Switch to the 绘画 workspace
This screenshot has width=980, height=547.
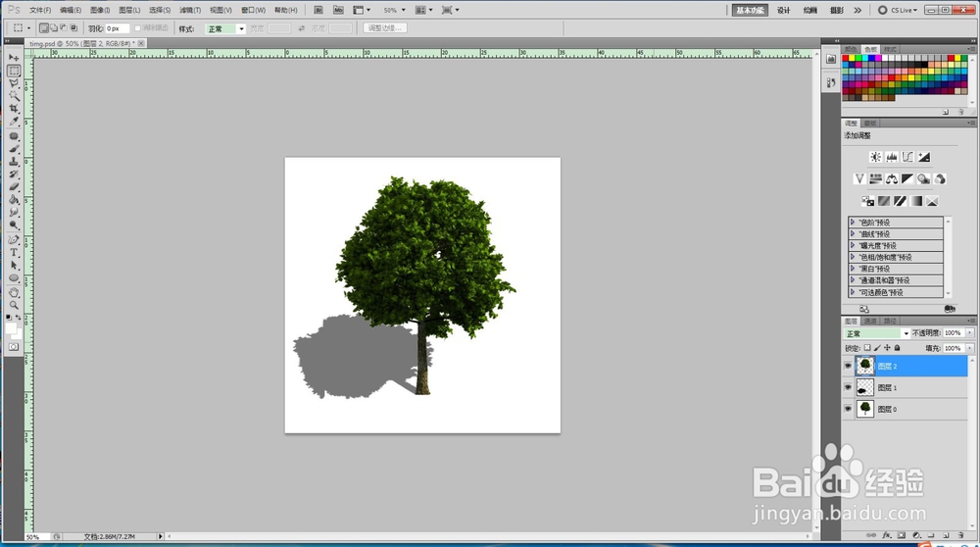tap(810, 10)
